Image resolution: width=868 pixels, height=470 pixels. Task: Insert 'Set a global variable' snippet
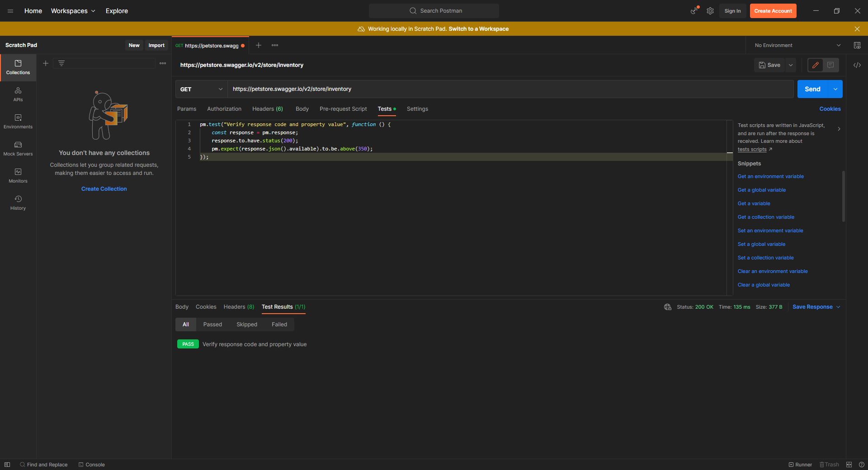761,244
